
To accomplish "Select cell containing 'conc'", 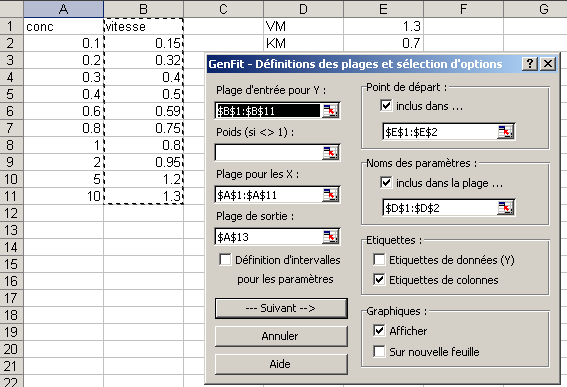I will click(x=63, y=26).
